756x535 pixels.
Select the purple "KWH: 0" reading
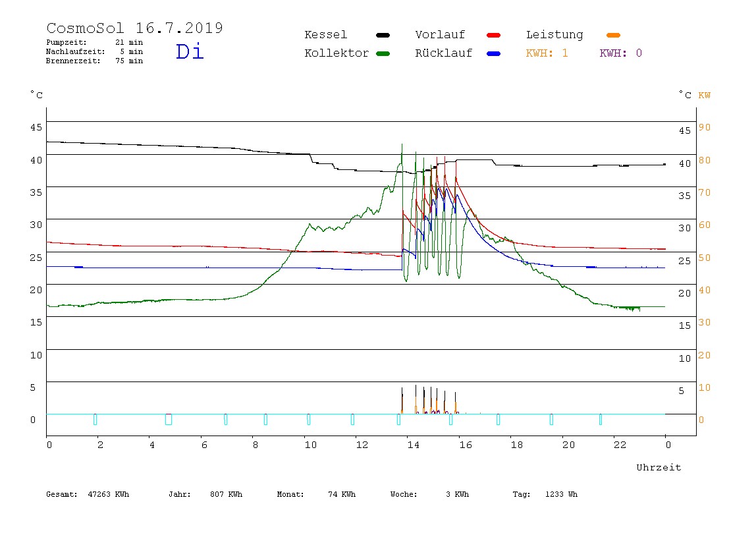(x=621, y=53)
